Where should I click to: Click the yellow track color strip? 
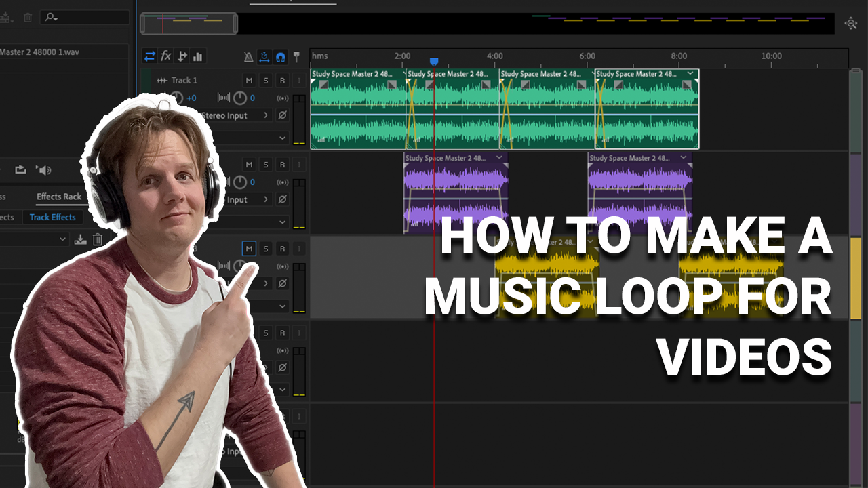[856, 278]
